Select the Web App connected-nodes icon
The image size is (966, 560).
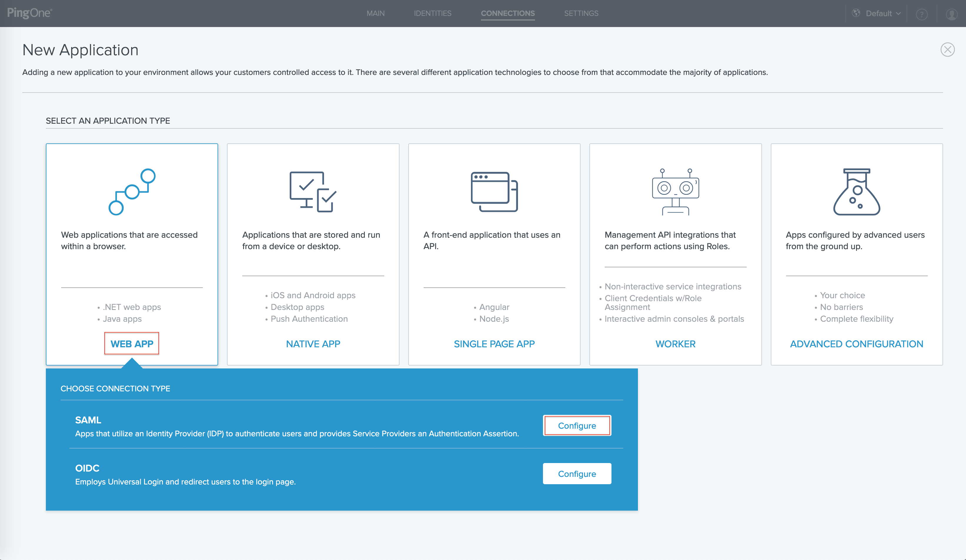tap(132, 192)
